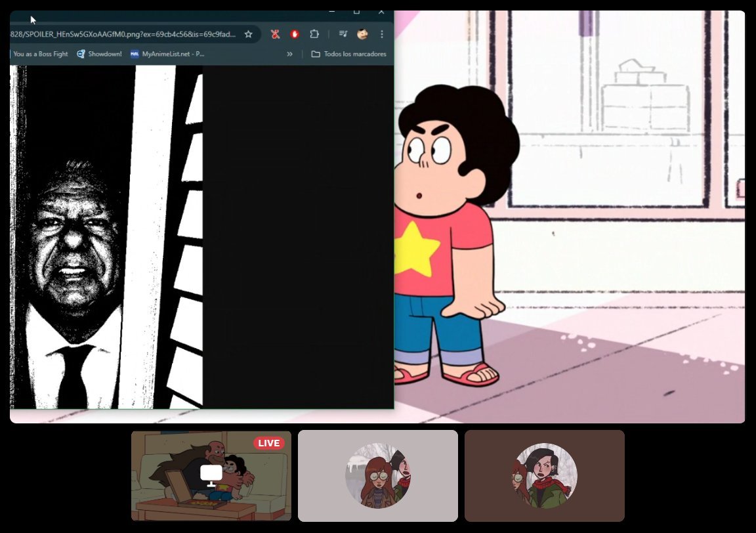
Task: Open the red shield ad blocker extension
Action: click(295, 34)
